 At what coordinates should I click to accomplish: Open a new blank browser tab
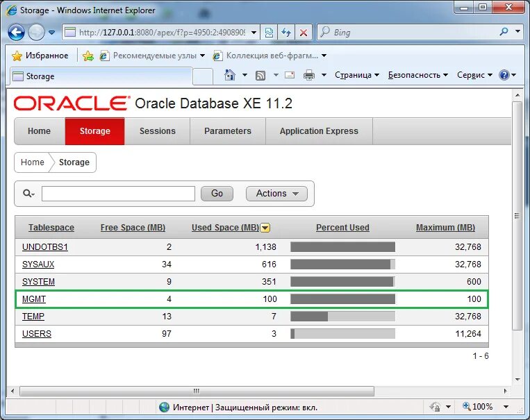202,76
